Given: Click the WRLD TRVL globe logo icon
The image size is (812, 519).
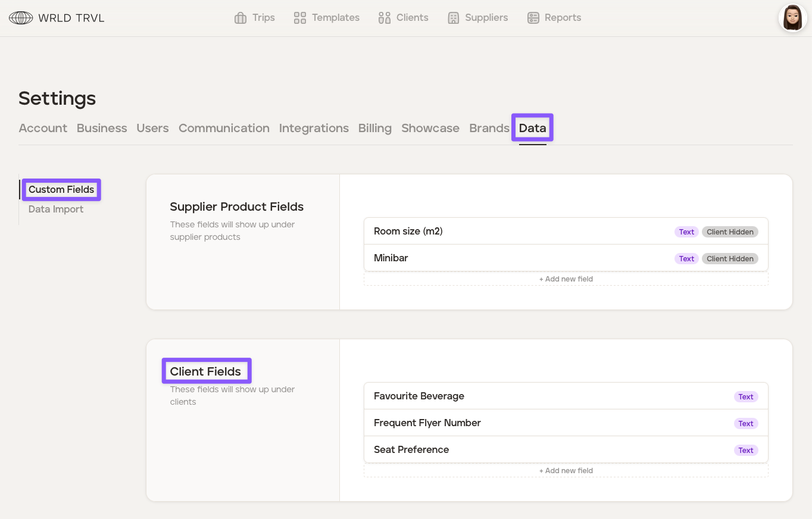Looking at the screenshot, I should tap(21, 18).
